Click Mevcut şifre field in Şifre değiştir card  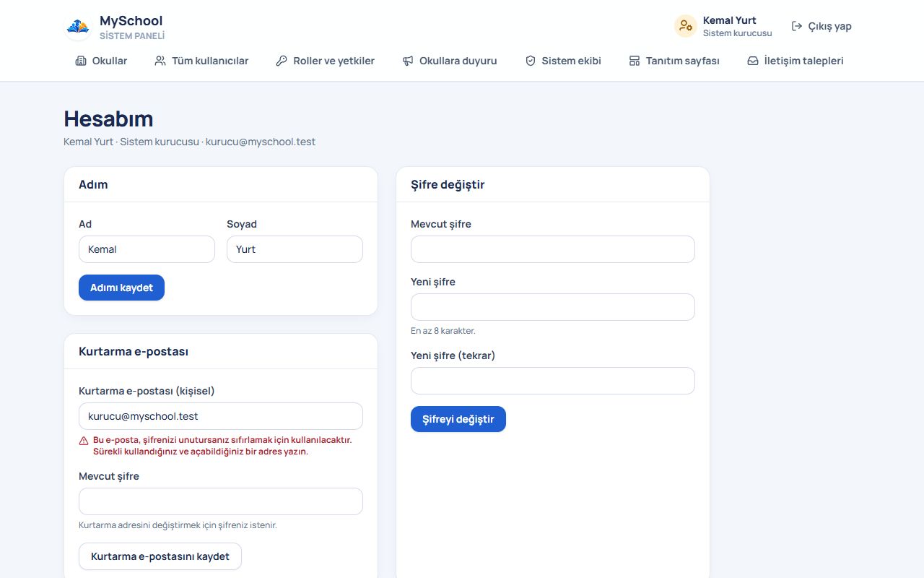point(553,249)
